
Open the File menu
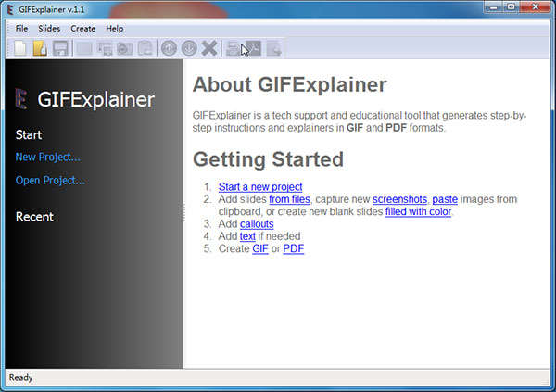(x=21, y=29)
